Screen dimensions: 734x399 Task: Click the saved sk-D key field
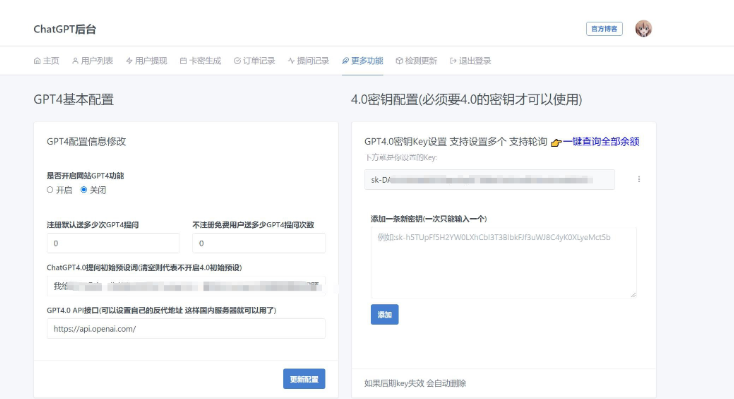tap(490, 180)
